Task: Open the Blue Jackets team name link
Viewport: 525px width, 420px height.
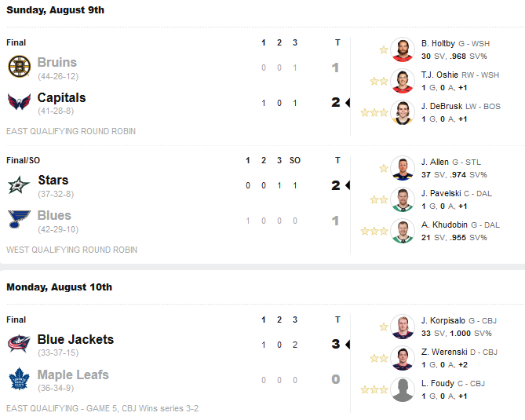Action: pos(75,339)
